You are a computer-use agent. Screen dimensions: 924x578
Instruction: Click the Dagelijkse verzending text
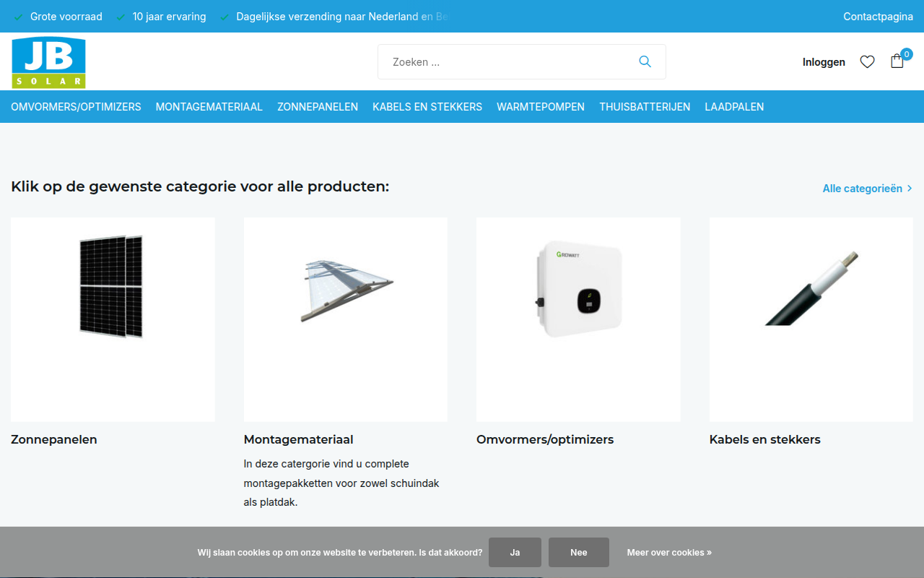pyautogui.click(x=343, y=17)
